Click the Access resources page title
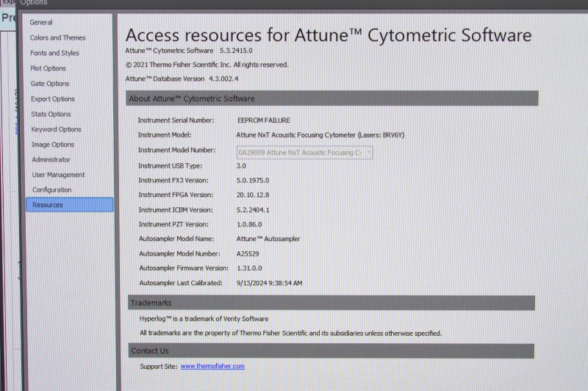588x391 pixels. point(329,35)
